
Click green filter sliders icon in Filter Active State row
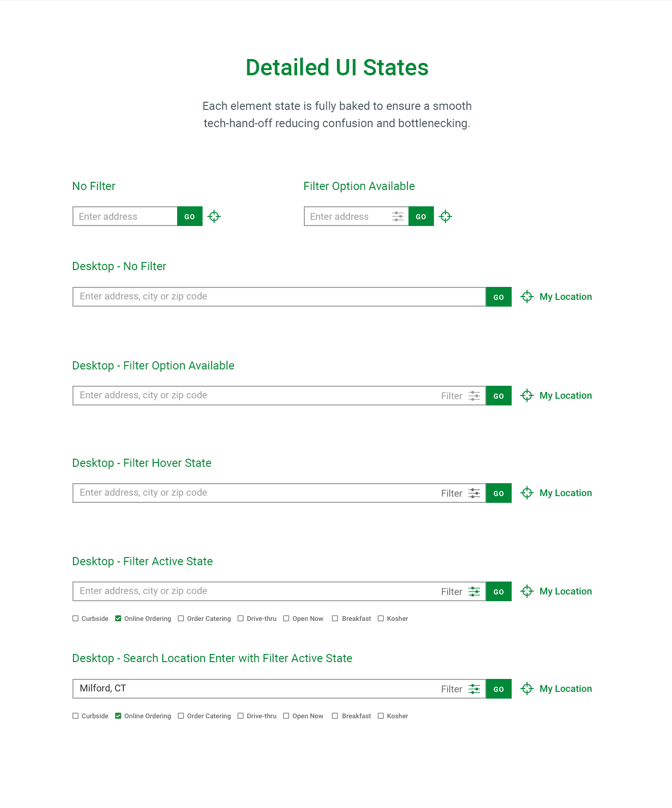click(474, 592)
